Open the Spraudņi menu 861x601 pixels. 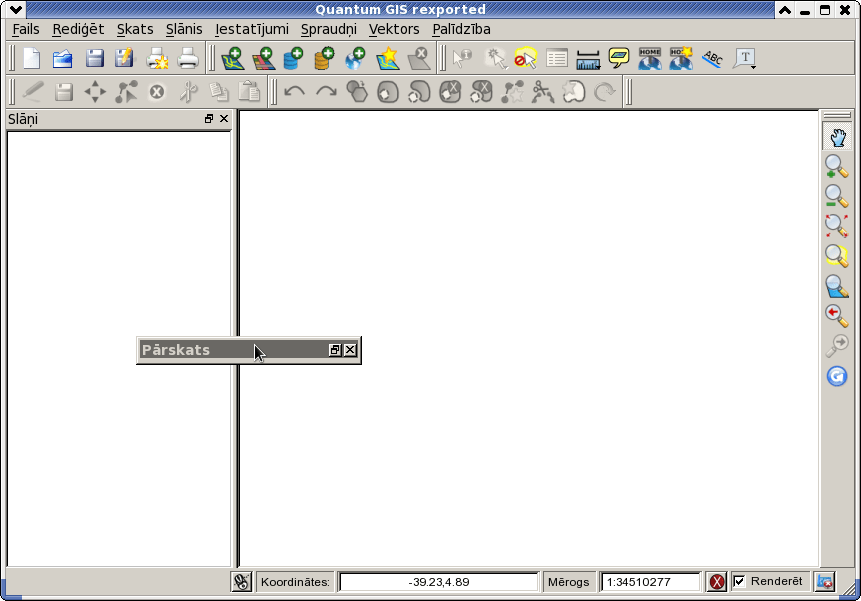[328, 29]
